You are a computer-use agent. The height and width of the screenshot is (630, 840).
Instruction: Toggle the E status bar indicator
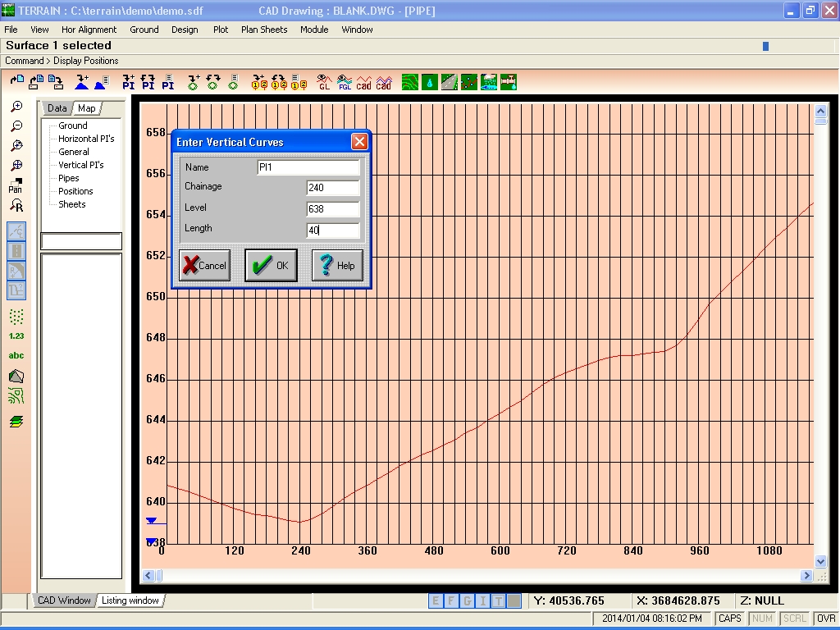(x=436, y=601)
